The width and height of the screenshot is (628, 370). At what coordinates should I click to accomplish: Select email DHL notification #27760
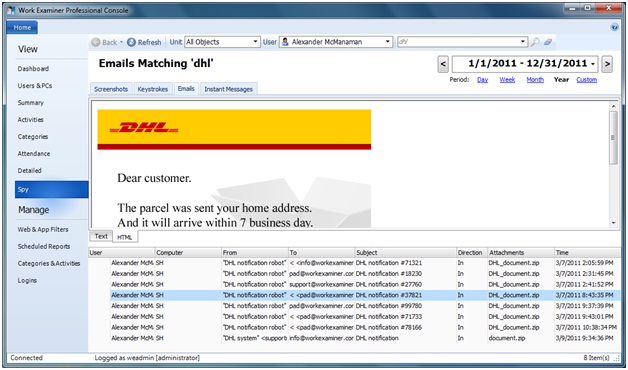tap(365, 284)
